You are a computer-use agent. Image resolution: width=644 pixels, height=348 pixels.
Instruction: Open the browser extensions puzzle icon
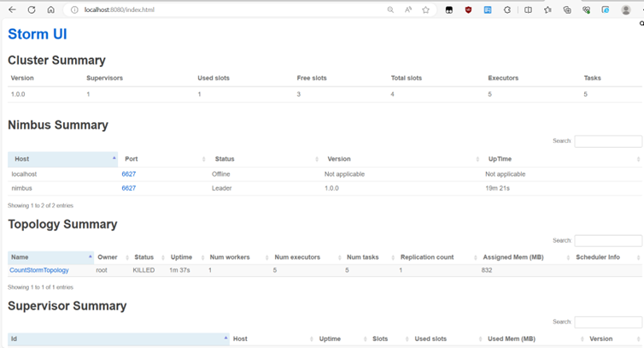(507, 9)
